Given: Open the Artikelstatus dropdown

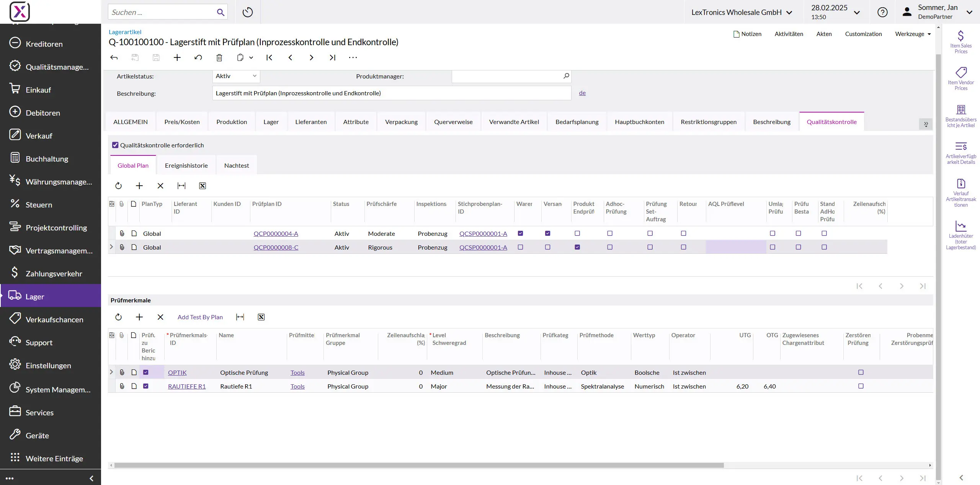Looking at the screenshot, I should pyautogui.click(x=236, y=76).
